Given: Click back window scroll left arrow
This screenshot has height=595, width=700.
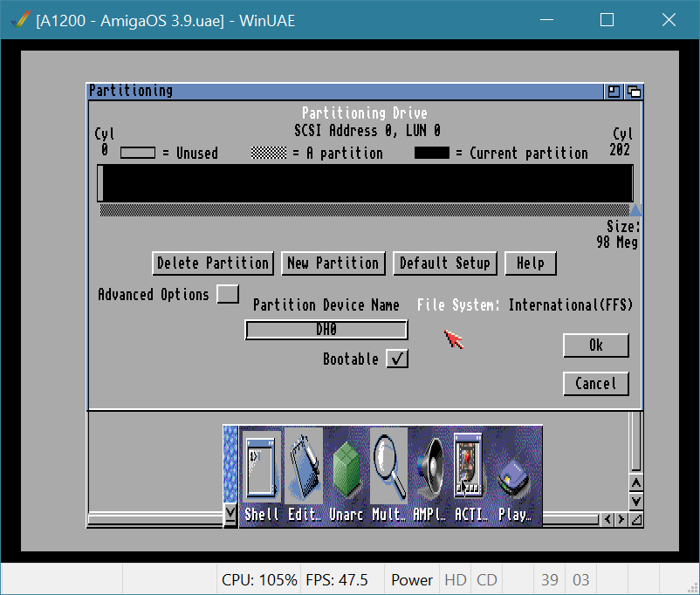Looking at the screenshot, I should [607, 519].
